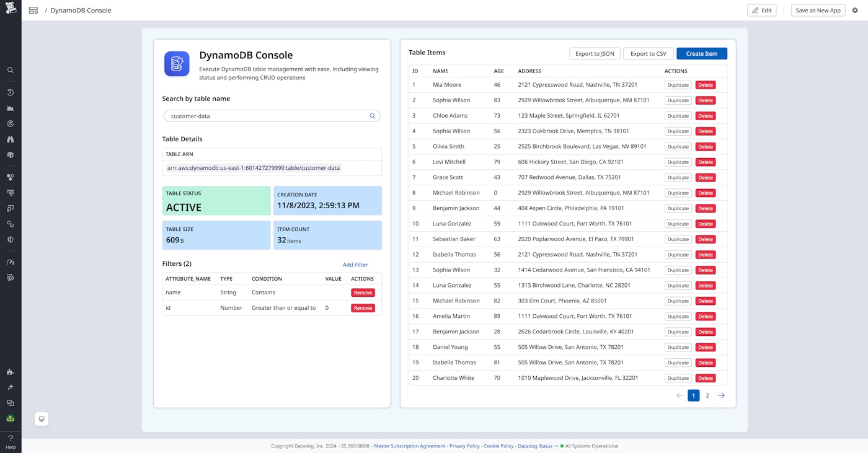This screenshot has height=453, width=868.
Task: Click the green upload tray icon
Action: [x=11, y=418]
